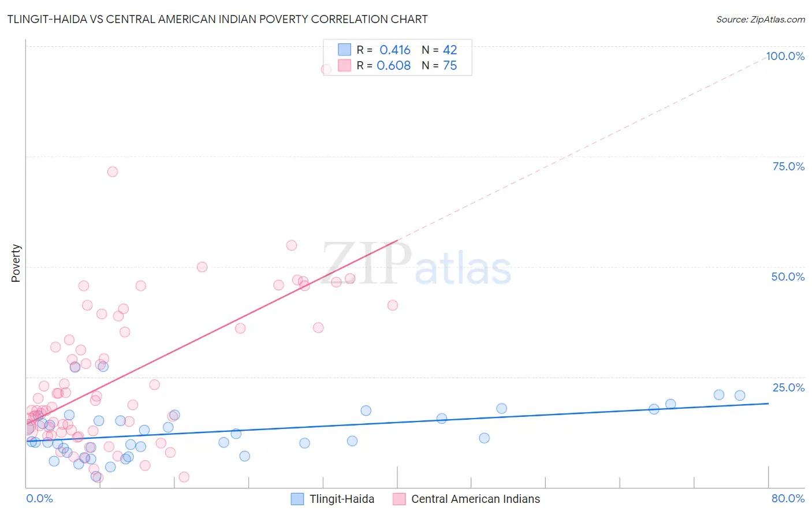
Task: Click the blue swatch beside R = 0.416
Action: pyautogui.click(x=344, y=50)
